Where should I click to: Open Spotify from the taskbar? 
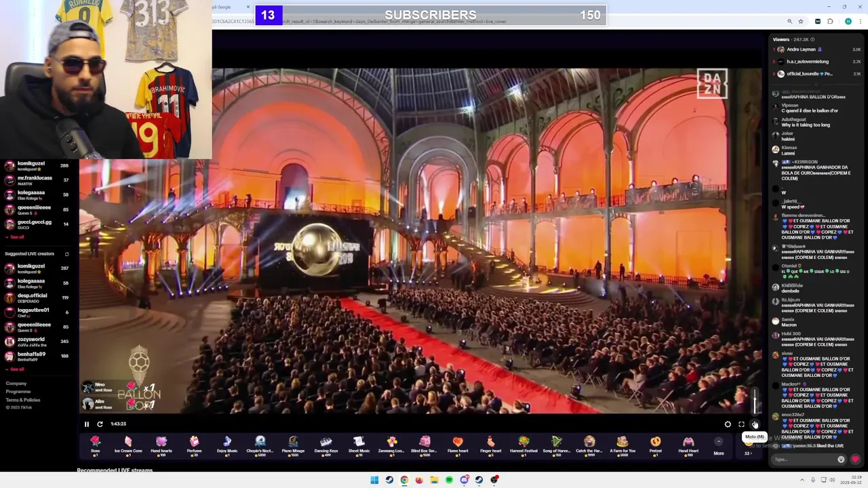click(449, 480)
